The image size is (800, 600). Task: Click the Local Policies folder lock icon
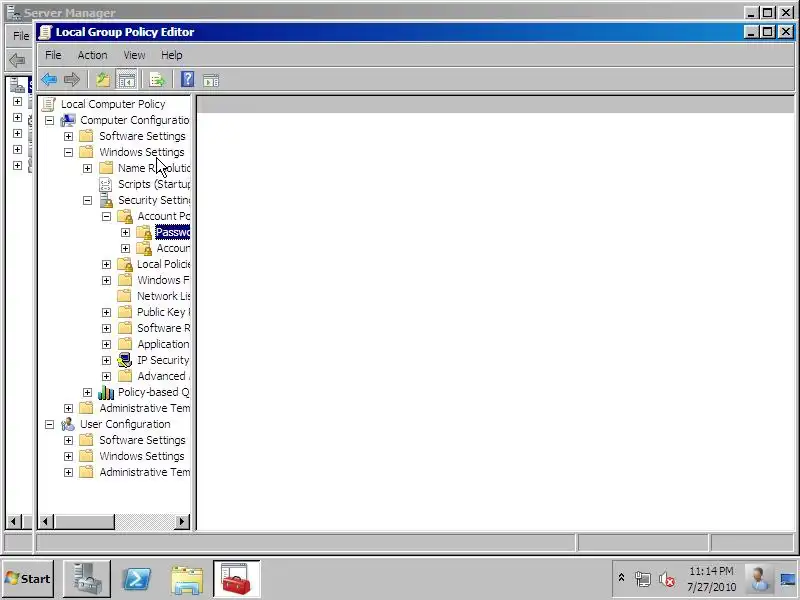125,264
